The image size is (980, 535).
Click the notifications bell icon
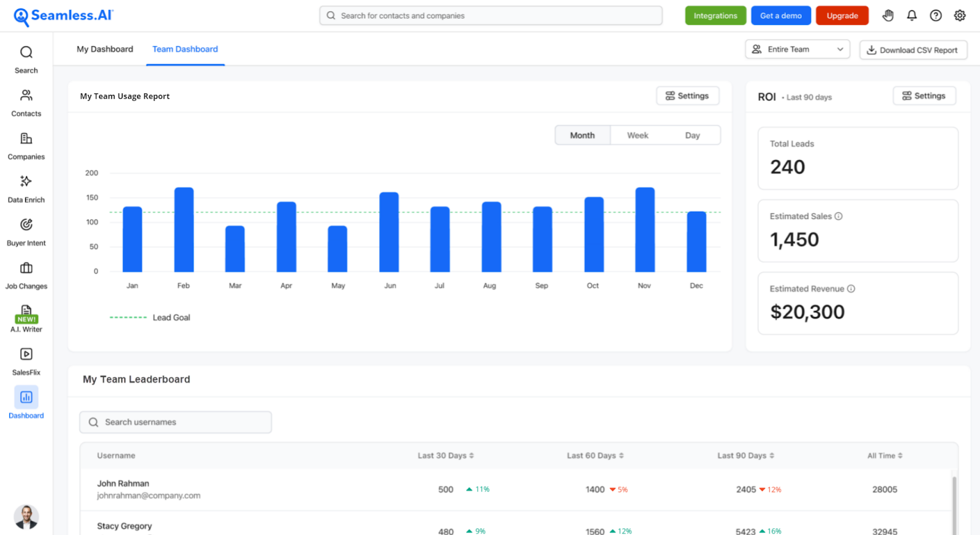(911, 16)
